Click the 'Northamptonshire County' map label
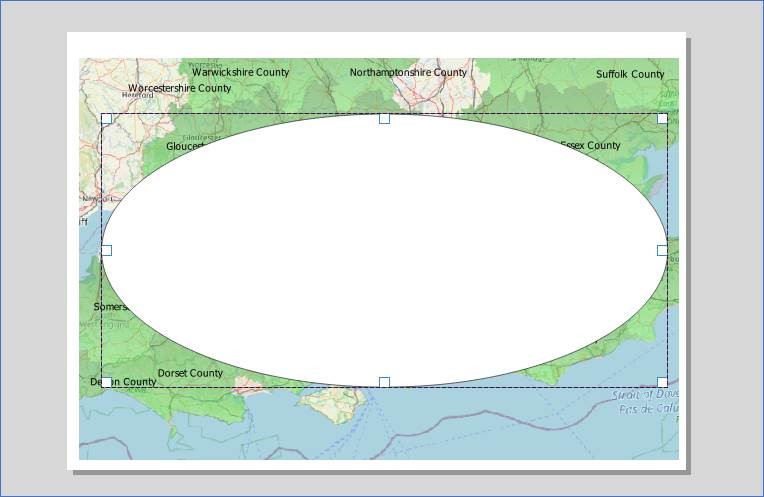This screenshot has width=764, height=497. [x=408, y=73]
